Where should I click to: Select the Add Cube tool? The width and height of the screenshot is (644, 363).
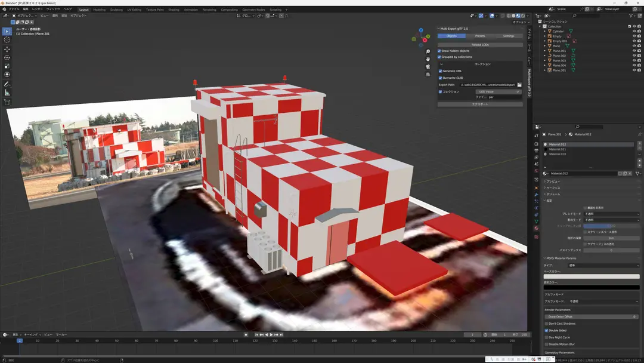[x=7, y=102]
